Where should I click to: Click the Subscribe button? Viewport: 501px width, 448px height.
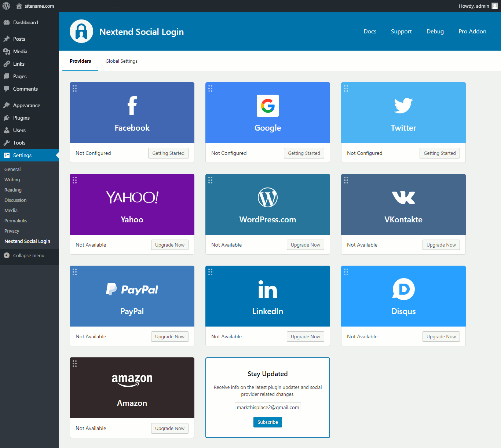[268, 422]
